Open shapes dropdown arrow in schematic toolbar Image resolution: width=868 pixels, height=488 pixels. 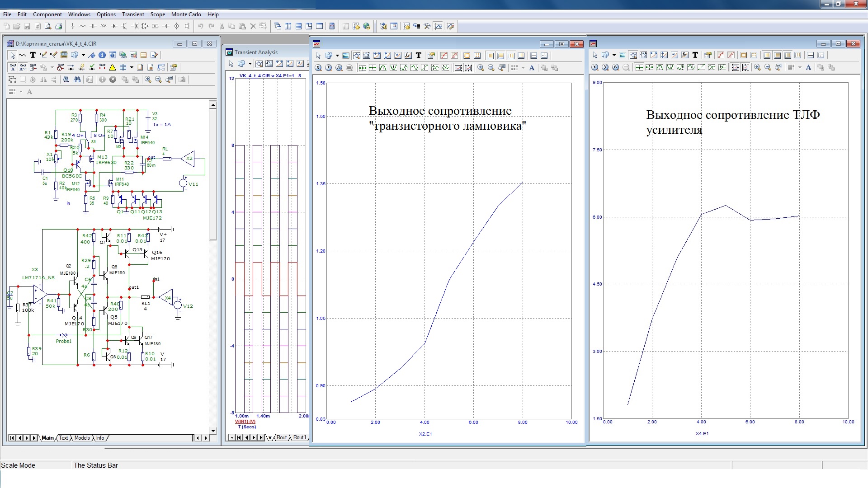pyautogui.click(x=83, y=55)
